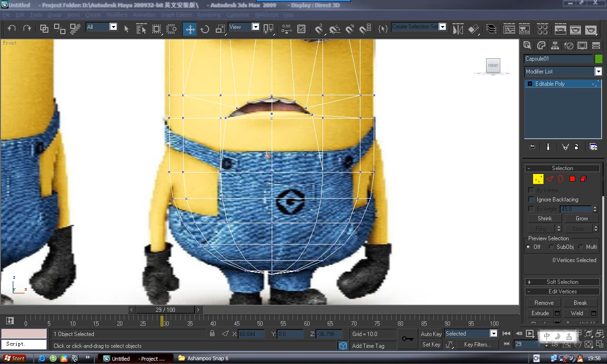
Task: Select the Off preview selection radio
Action: [x=528, y=247]
